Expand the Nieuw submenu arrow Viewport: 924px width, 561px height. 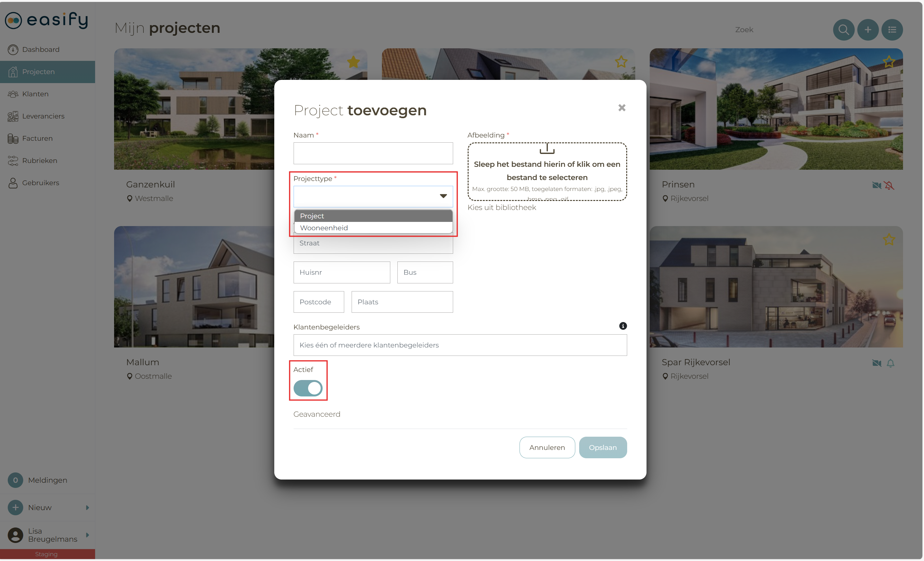[x=87, y=508]
